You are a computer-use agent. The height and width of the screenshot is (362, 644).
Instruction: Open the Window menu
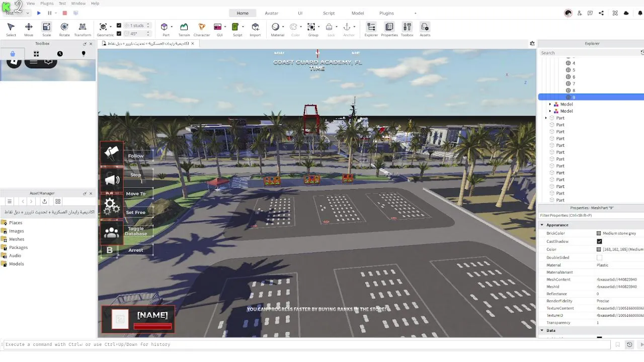[78, 4]
